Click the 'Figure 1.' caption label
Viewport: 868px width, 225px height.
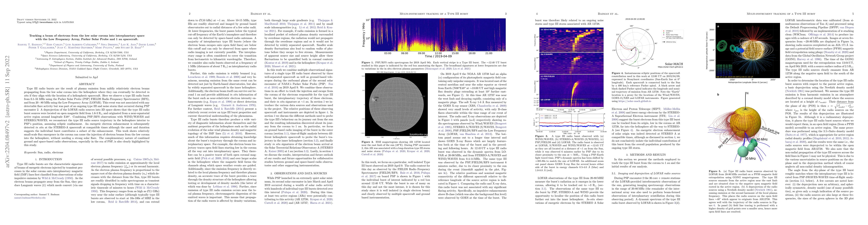tap(367, 62)
